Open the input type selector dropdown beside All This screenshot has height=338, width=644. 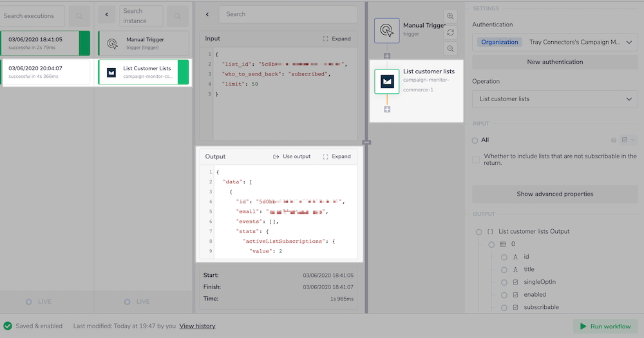(628, 140)
